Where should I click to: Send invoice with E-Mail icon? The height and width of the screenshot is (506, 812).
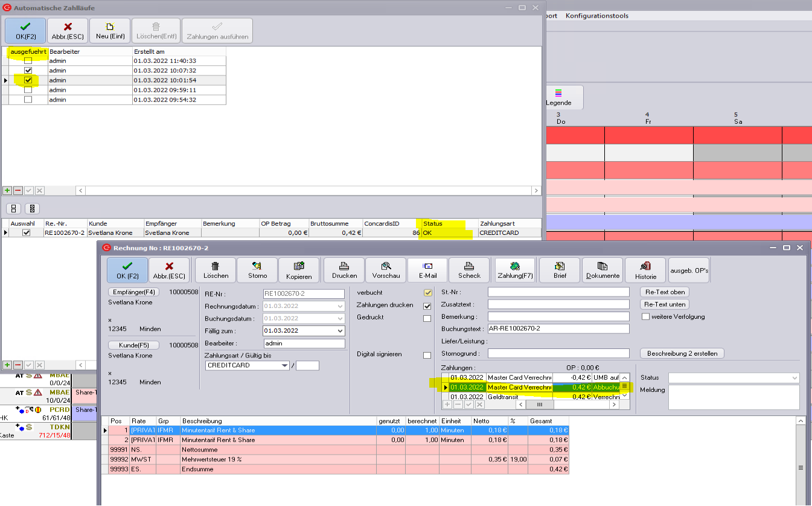click(x=427, y=270)
